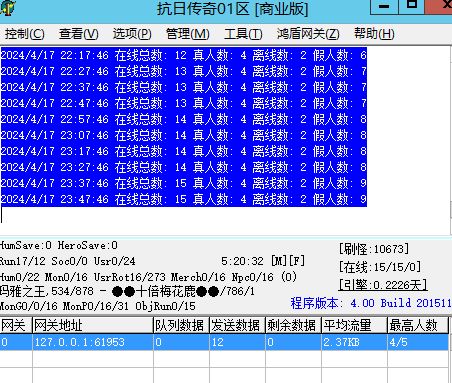Click the 平均流量 column header
452x383 pixels.
coord(354,325)
